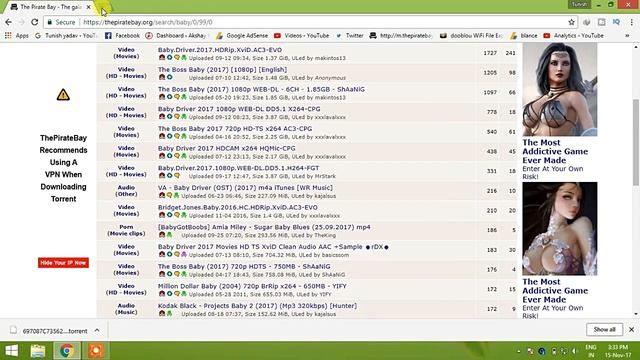The width and height of the screenshot is (640, 360).
Task: Close the downloads bar
Action: pyautogui.click(x=631, y=329)
